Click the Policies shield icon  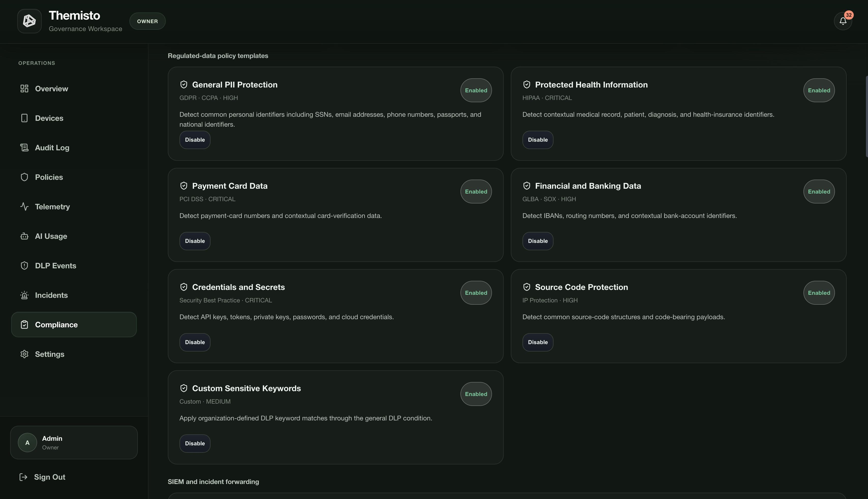[x=24, y=177]
